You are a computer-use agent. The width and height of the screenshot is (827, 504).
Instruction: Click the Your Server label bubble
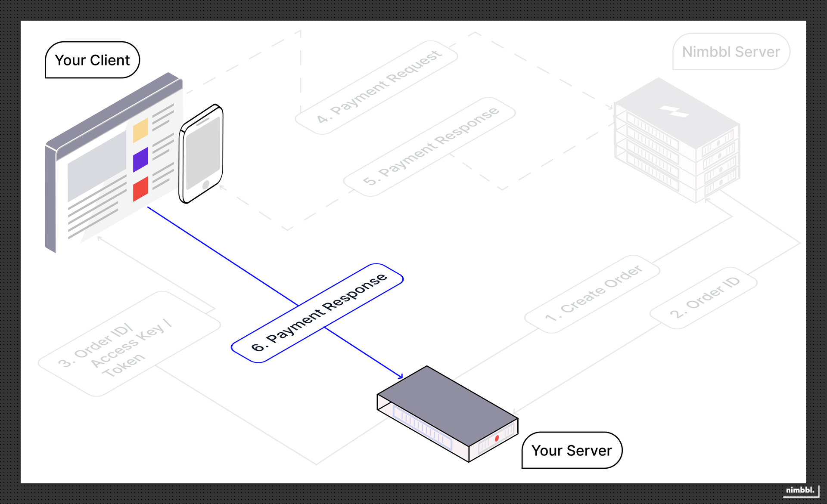pos(572,450)
